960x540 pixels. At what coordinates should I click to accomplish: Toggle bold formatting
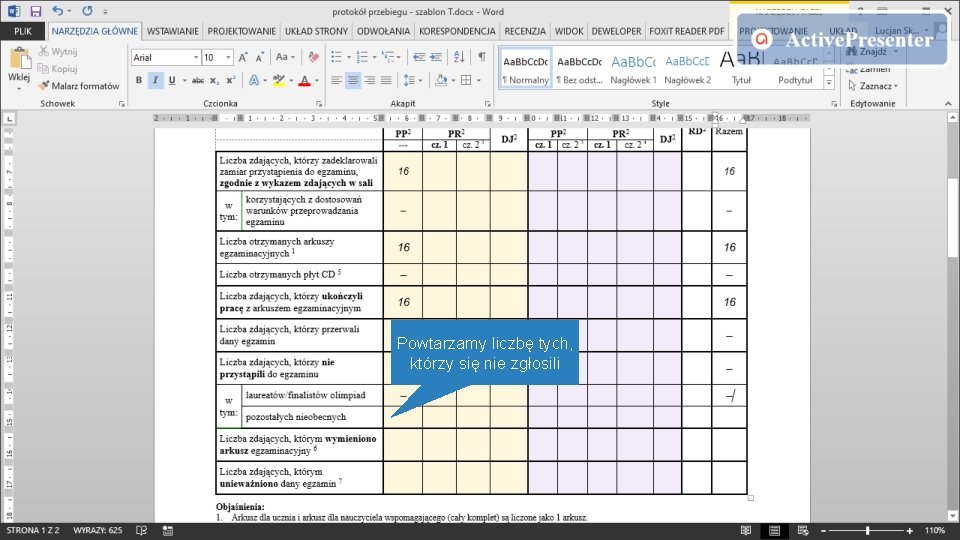pyautogui.click(x=139, y=80)
